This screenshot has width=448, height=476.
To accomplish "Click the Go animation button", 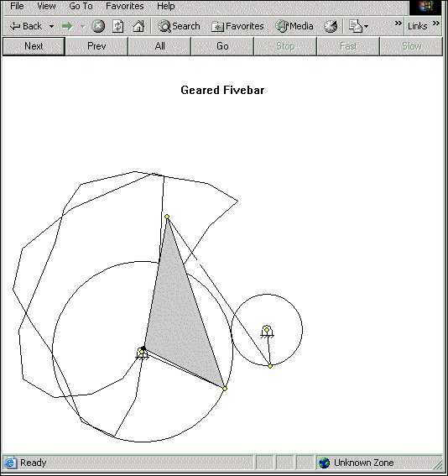I will (222, 46).
